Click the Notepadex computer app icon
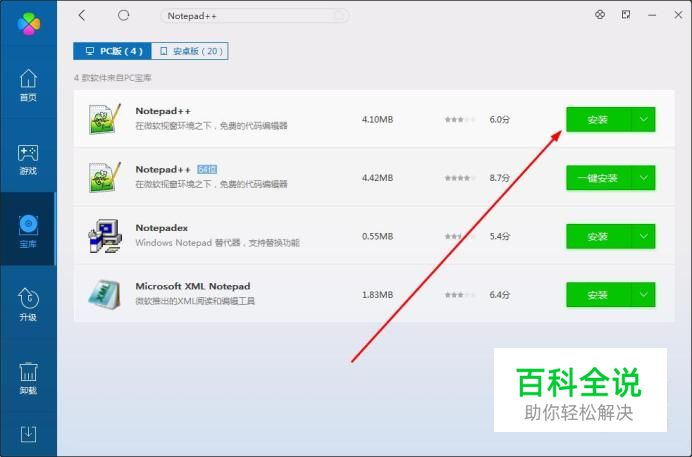The height and width of the screenshot is (457, 692). click(105, 236)
